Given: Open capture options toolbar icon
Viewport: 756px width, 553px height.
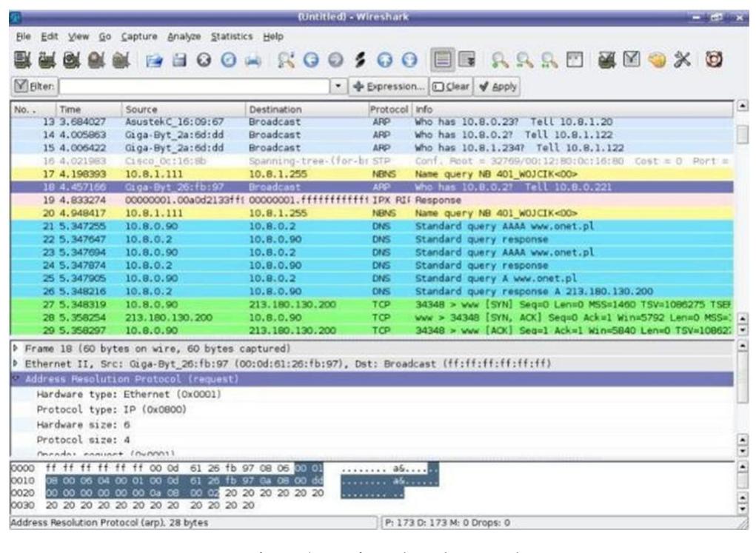Looking at the screenshot, I should [x=47, y=60].
